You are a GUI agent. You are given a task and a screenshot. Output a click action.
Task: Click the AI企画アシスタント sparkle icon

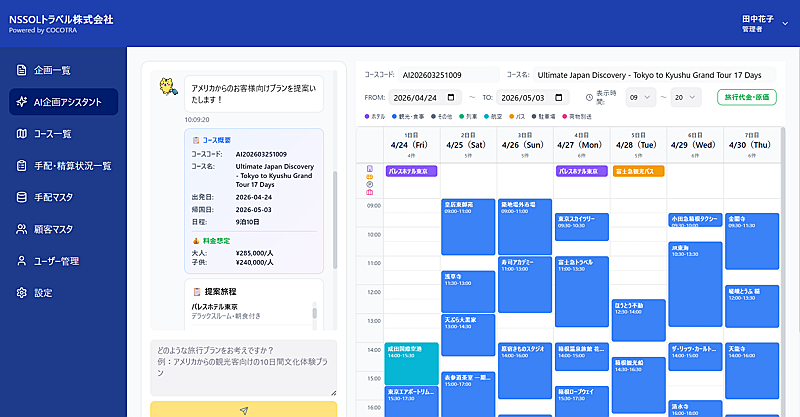pos(22,102)
